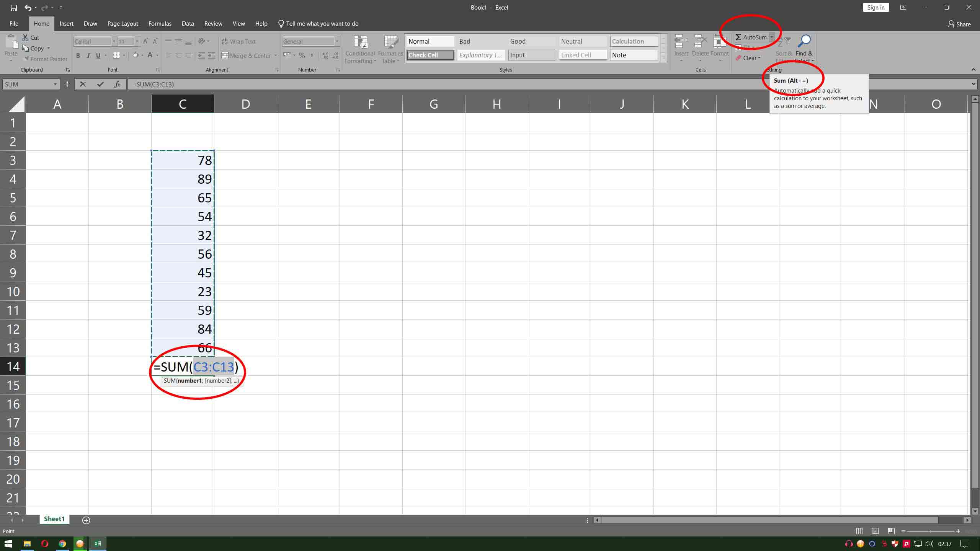Toggle Normal view in status bar
This screenshot has height=551, width=980.
pos(859,531)
